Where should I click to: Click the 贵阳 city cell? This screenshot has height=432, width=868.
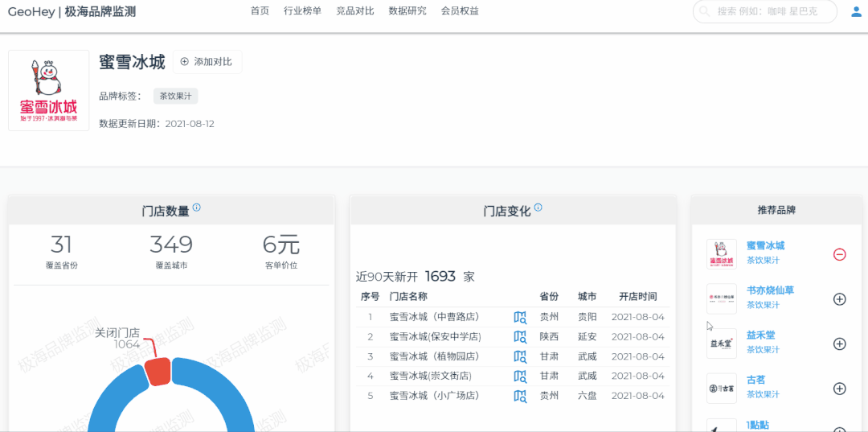tap(588, 317)
